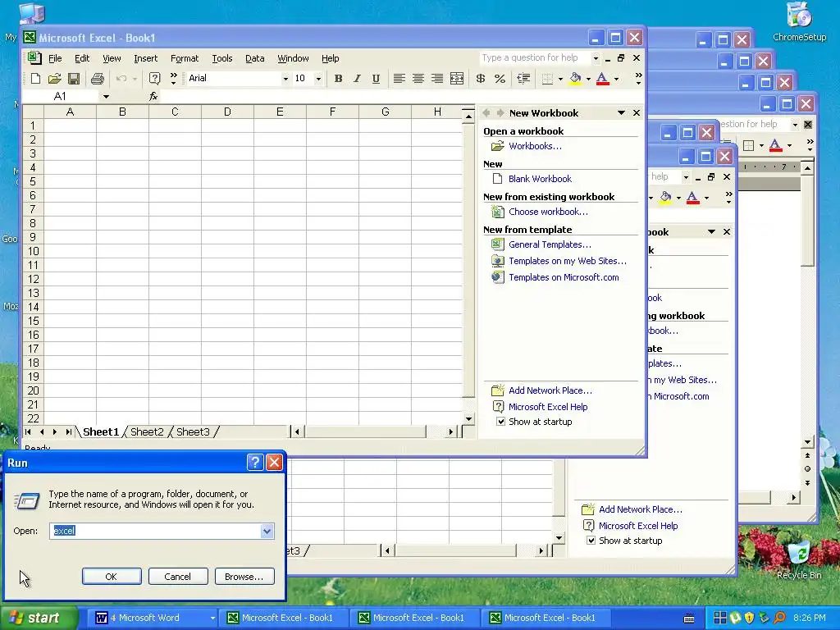Click Font Color A in front Excel
Screen dimensions: 840x630
(x=602, y=79)
